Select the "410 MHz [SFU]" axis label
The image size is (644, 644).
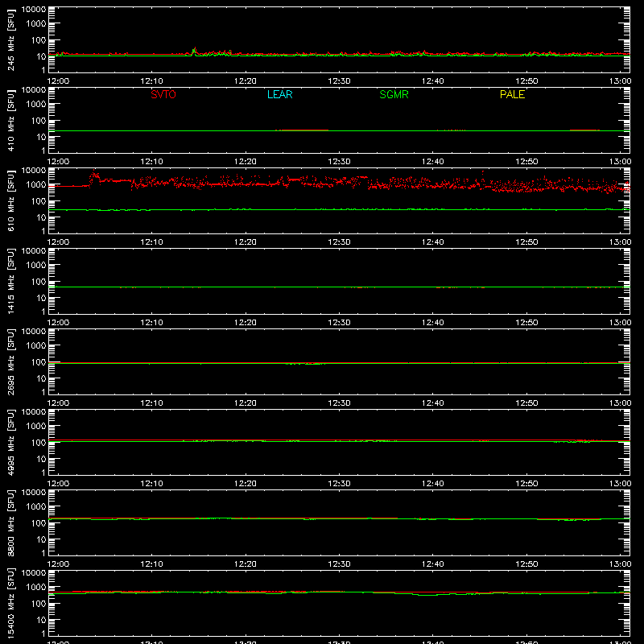(x=10, y=120)
